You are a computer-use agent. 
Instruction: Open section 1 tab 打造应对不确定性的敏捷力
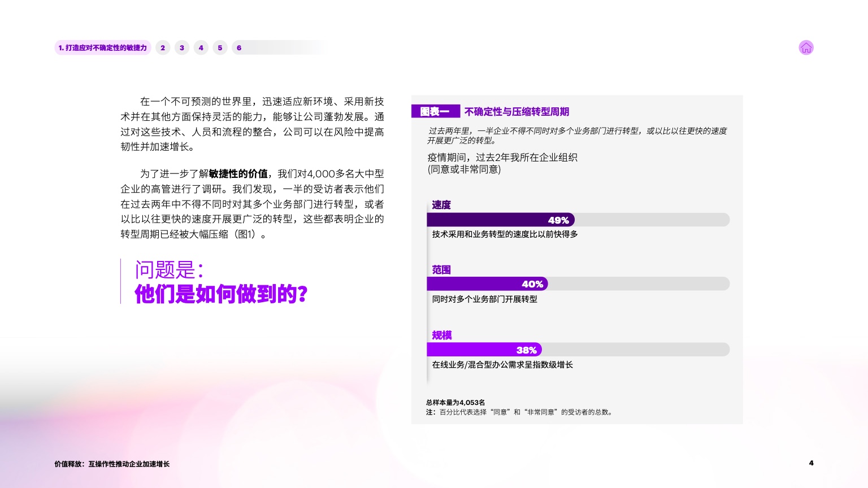point(103,48)
